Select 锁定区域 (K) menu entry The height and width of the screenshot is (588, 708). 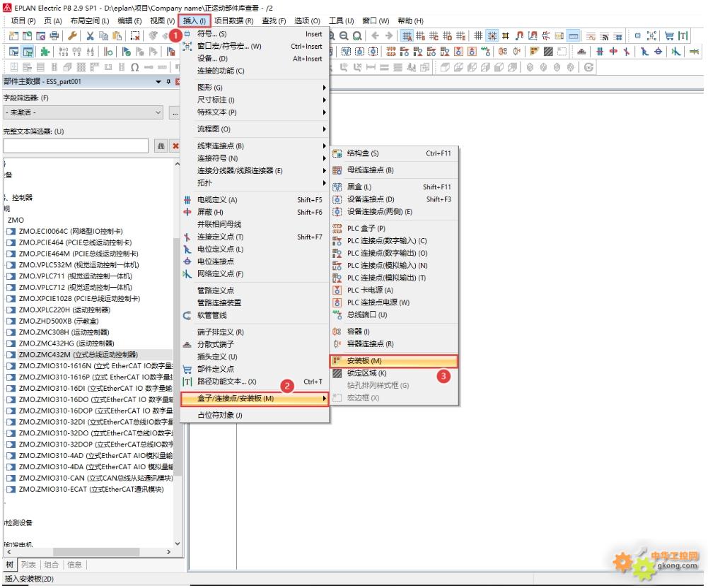[394, 373]
